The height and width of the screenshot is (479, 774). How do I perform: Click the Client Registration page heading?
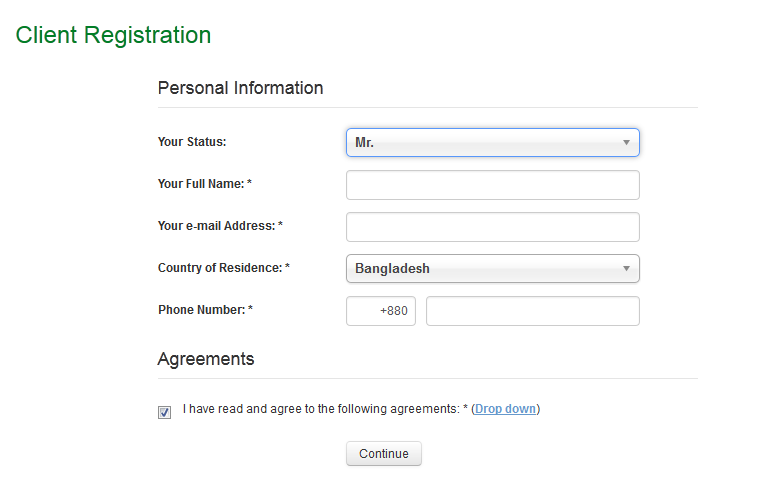[114, 35]
